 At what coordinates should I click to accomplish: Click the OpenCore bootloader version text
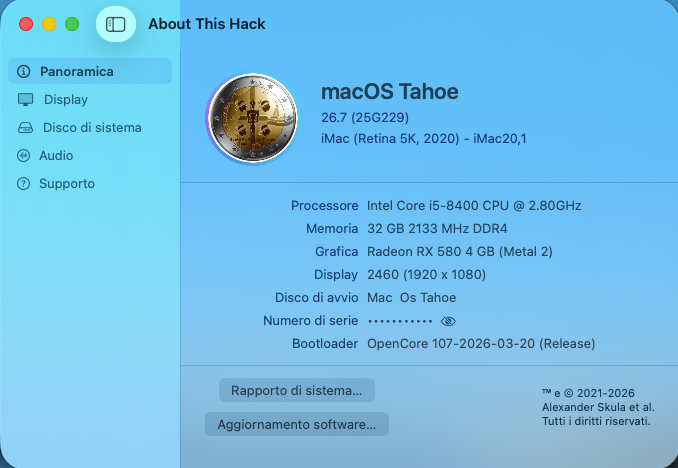(481, 343)
